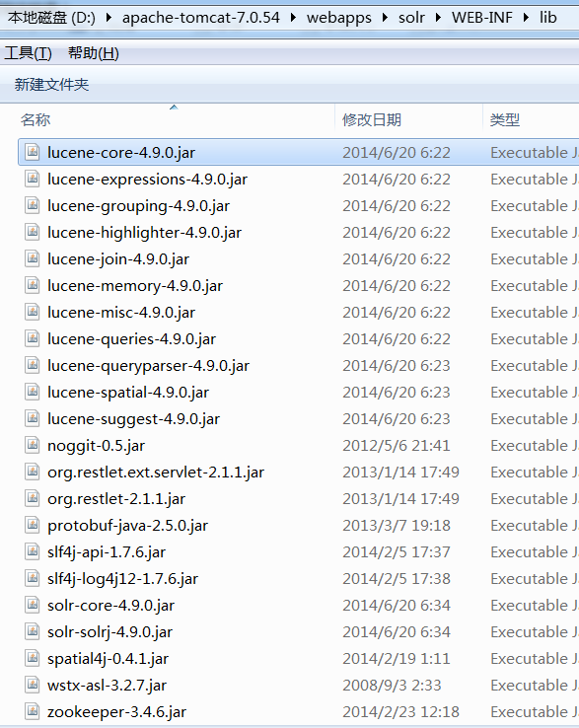The width and height of the screenshot is (579, 728).
Task: Click the lucene-join-4.9.0.jar file icon
Action: (x=32, y=258)
